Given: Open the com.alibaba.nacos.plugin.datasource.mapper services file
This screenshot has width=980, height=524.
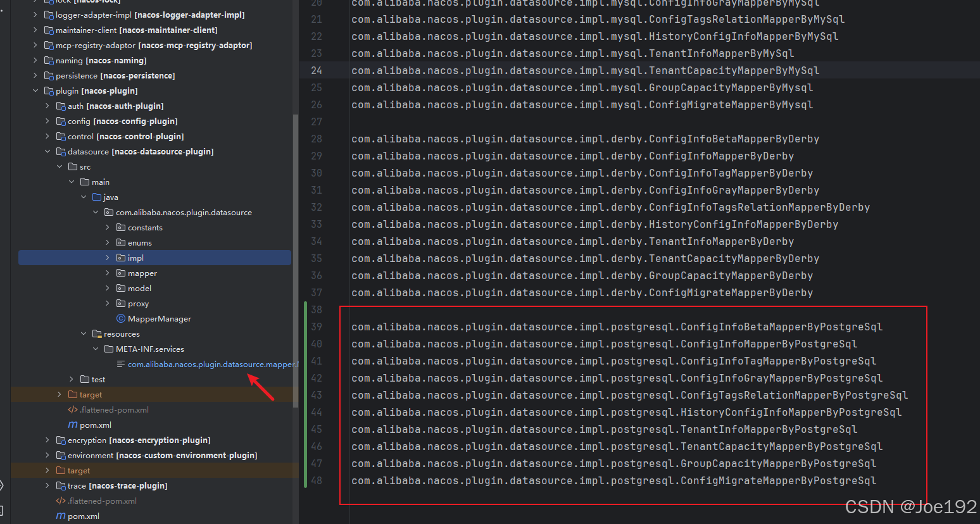Looking at the screenshot, I should 213,364.
